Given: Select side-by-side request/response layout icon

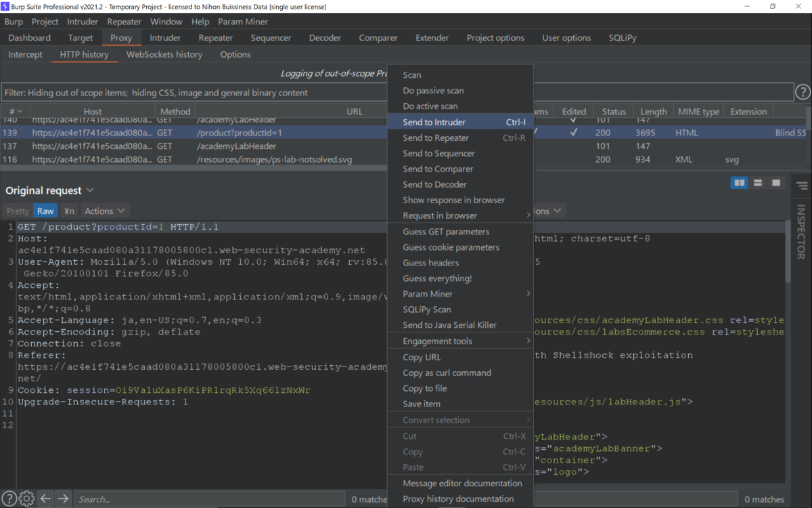Looking at the screenshot, I should pos(740,183).
